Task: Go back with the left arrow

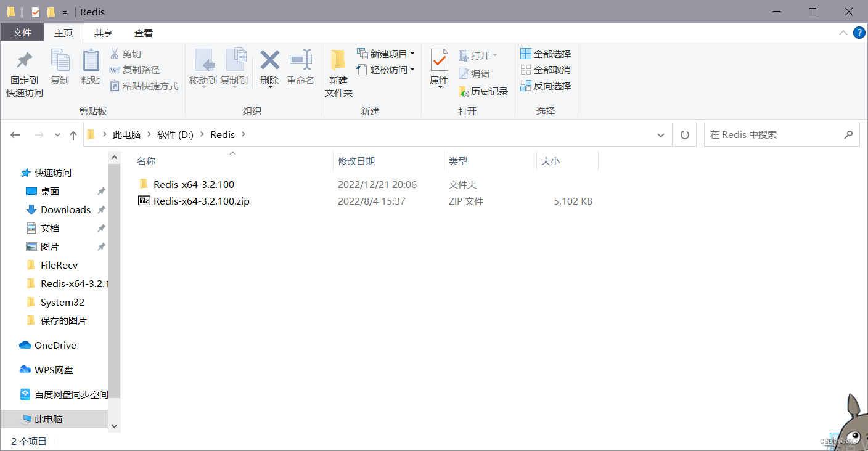Action: [15, 135]
